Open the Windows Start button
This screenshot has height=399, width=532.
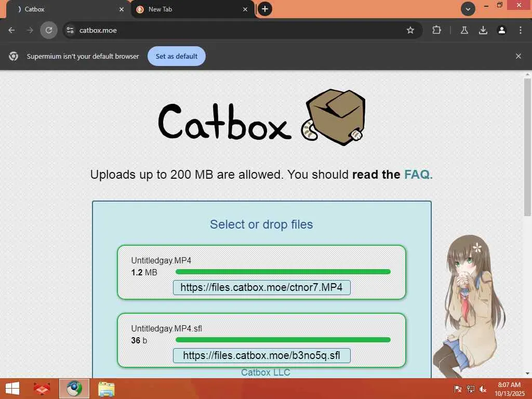12,389
